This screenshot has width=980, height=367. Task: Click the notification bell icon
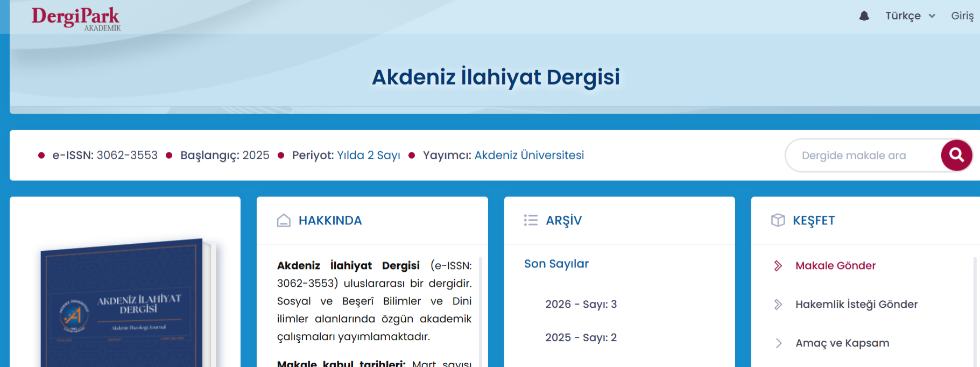pos(864,16)
